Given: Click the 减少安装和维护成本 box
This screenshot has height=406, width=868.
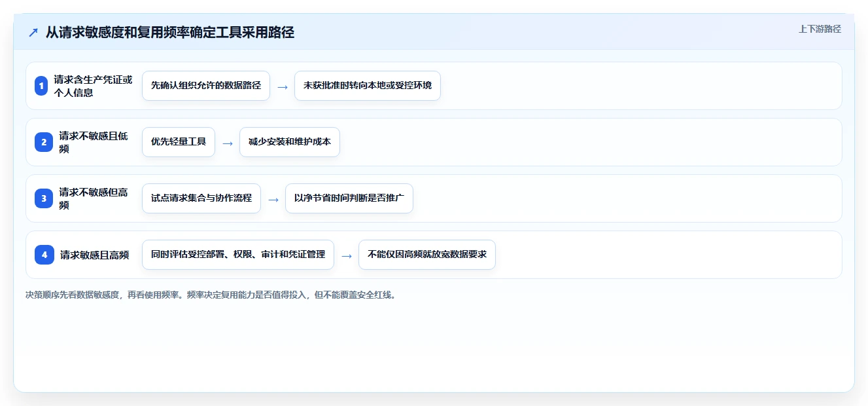Looking at the screenshot, I should pyautogui.click(x=290, y=142).
